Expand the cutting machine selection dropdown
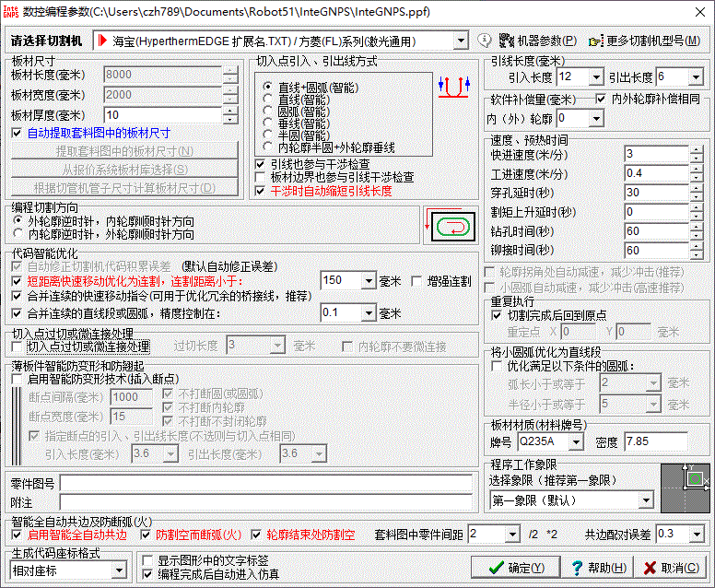This screenshot has width=715, height=588. coord(461,41)
